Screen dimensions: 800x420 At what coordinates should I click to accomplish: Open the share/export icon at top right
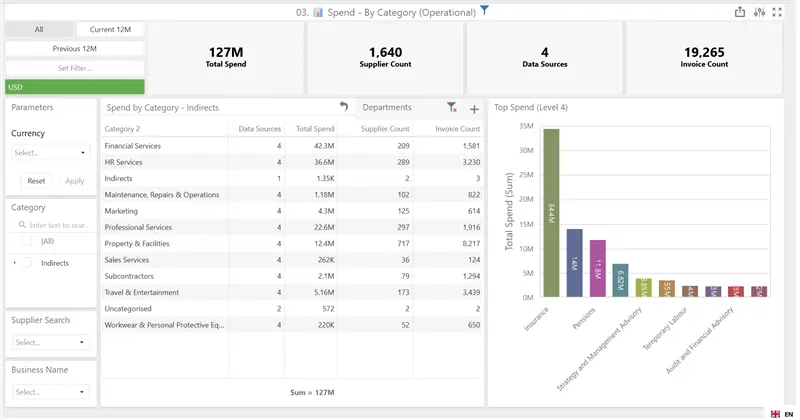click(739, 12)
